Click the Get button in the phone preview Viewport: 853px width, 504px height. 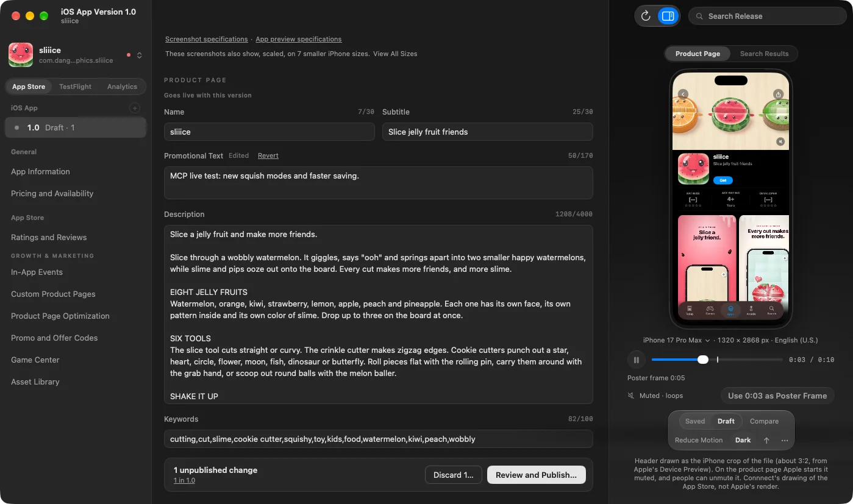point(723,180)
